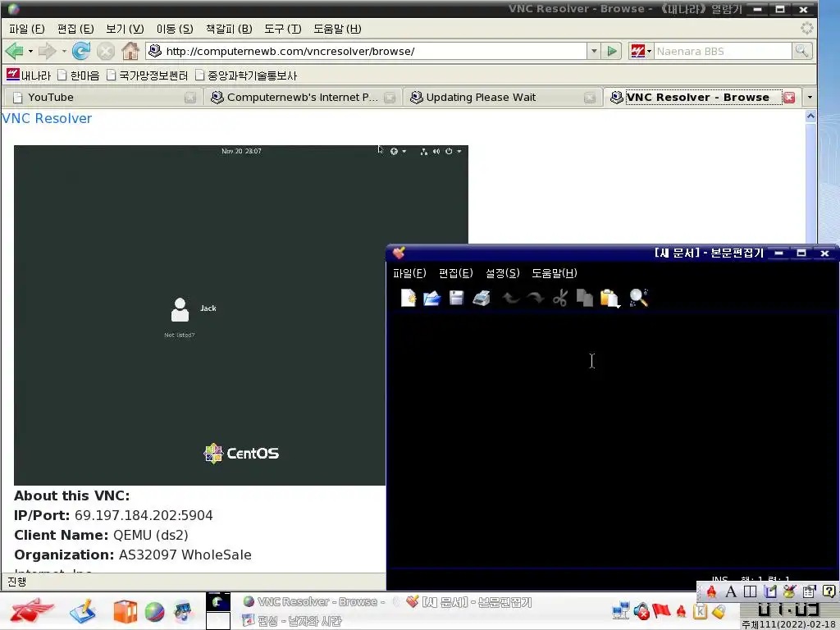This screenshot has width=840, height=630.
Task: Click Open file icon in text editor
Action: (431, 298)
